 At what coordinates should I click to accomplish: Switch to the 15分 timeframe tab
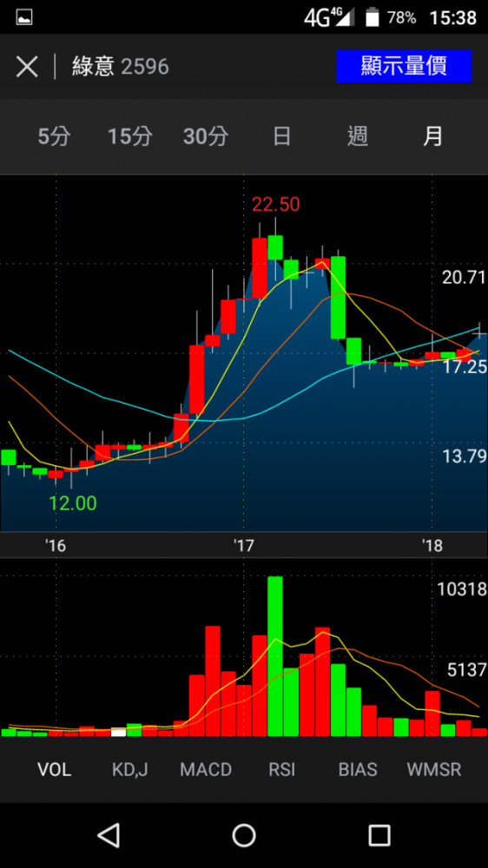coord(129,136)
